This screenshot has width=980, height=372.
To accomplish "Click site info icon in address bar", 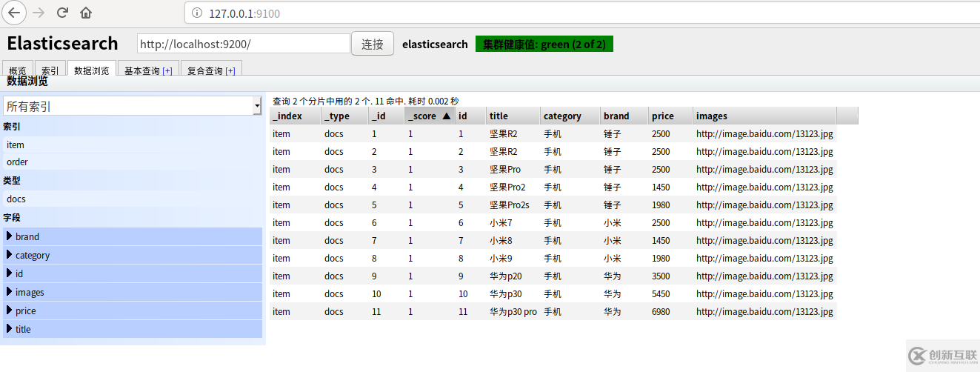I will (x=196, y=13).
